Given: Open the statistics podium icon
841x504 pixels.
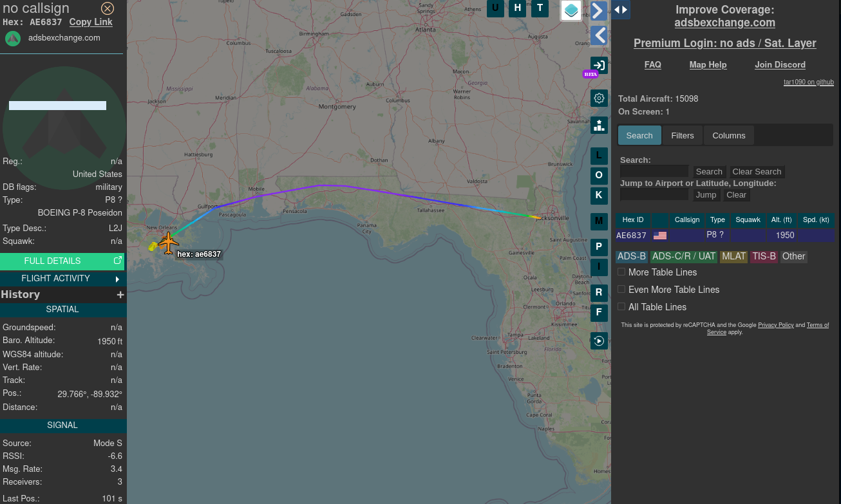Looking at the screenshot, I should pyautogui.click(x=599, y=125).
